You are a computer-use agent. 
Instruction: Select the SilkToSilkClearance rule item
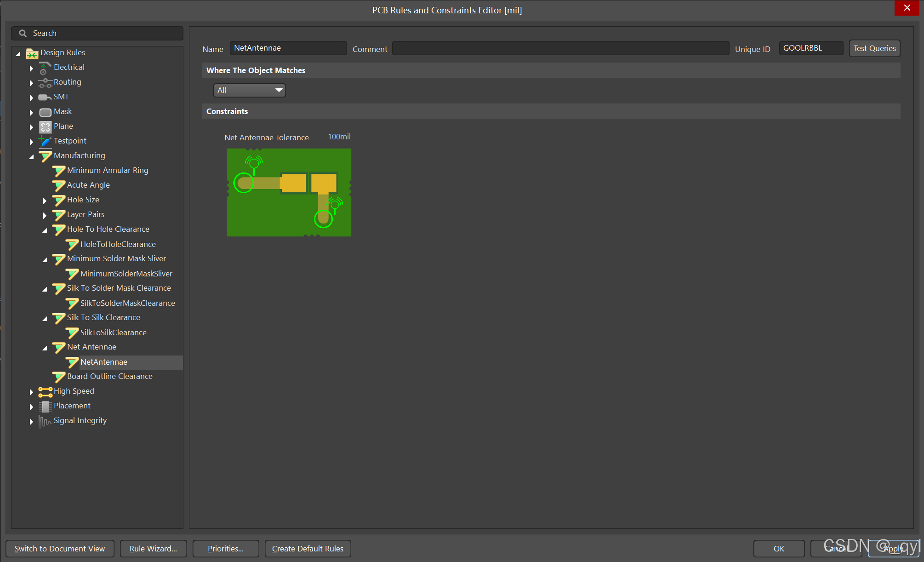(x=113, y=333)
